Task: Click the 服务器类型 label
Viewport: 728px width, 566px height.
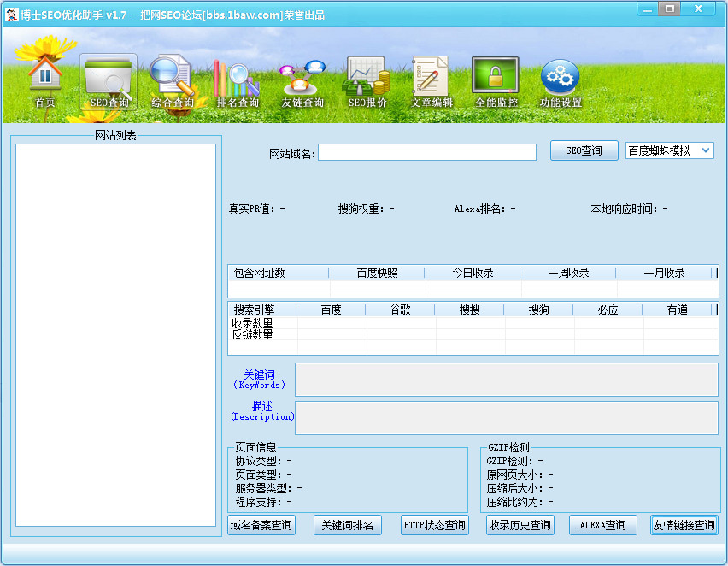Action: [x=264, y=488]
